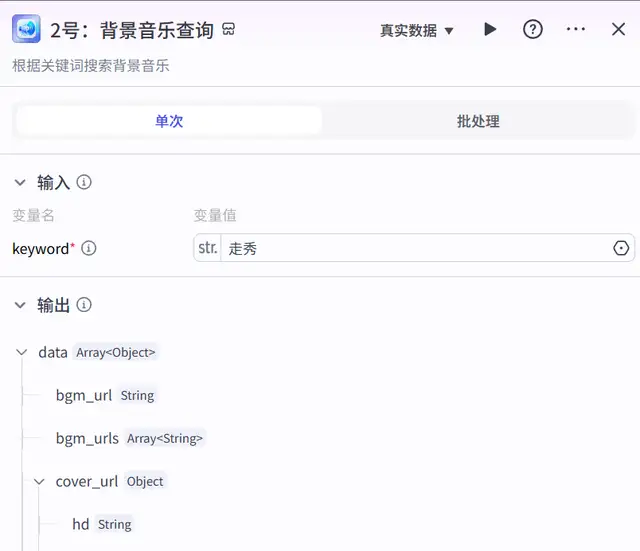Click the description 根据关键词搜索背景音乐
The width and height of the screenshot is (640, 551).
[91, 66]
